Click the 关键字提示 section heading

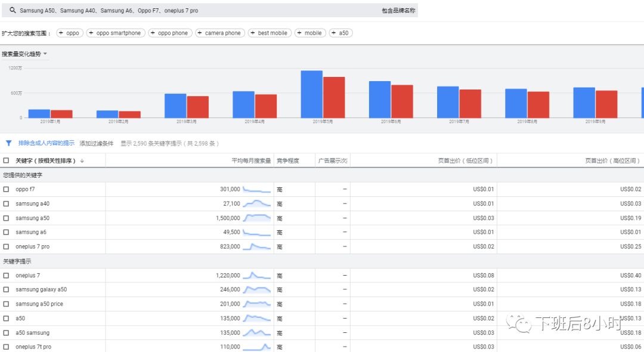pyautogui.click(x=17, y=261)
